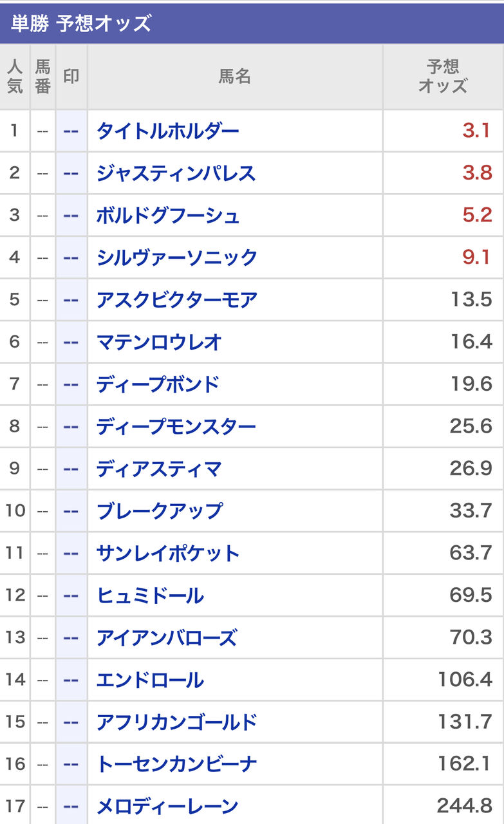The image size is (504, 824).
Task: Click the 予想オッズ column header
Action: (443, 77)
